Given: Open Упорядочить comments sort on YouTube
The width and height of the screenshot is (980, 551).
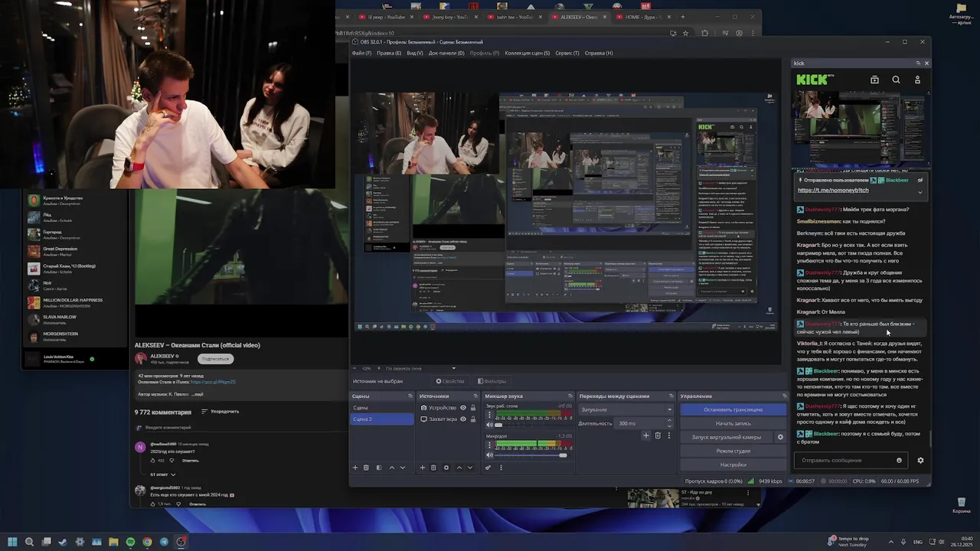Looking at the screenshot, I should [220, 412].
